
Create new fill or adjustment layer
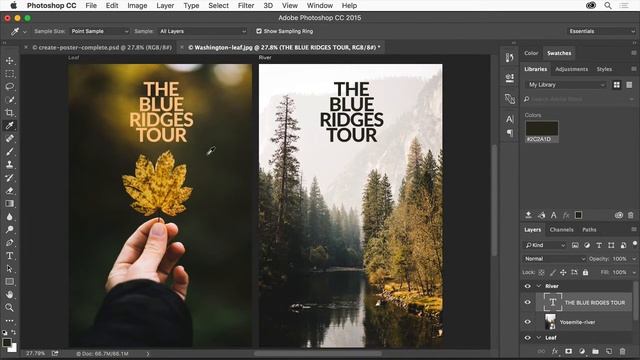point(582,351)
